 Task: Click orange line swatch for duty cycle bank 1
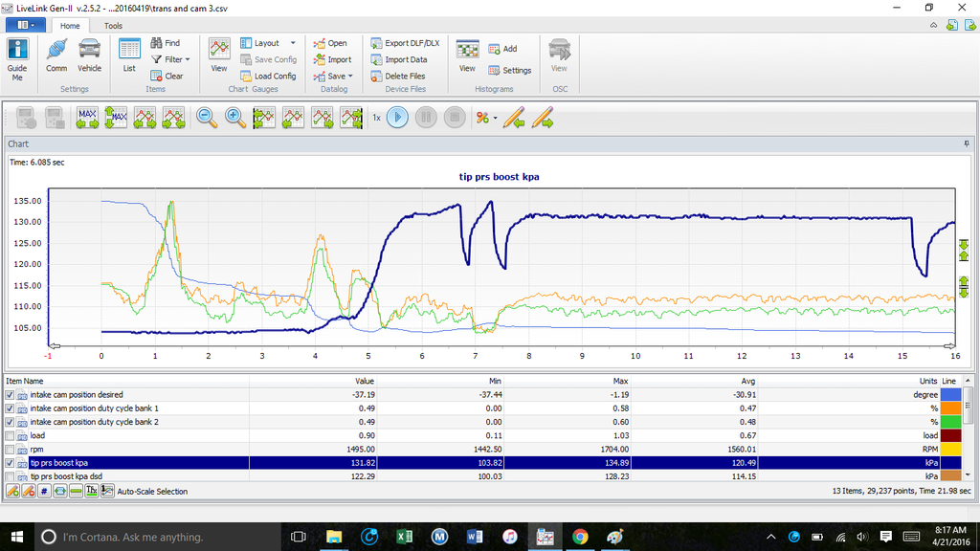click(950, 408)
